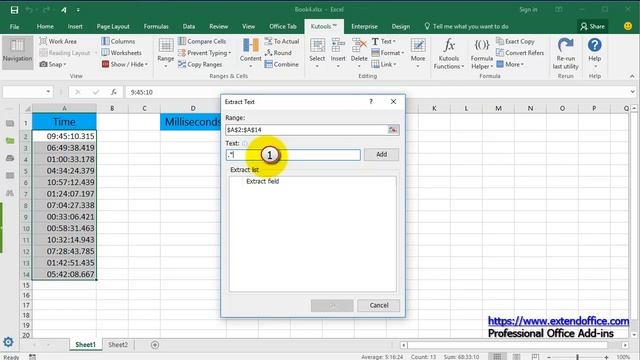Select cell with 06:49:38.419
Viewport: 640px width, 360px height.
pos(64,147)
